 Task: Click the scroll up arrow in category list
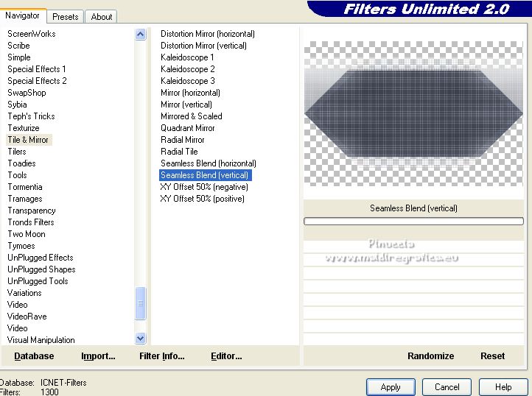pyautogui.click(x=140, y=35)
